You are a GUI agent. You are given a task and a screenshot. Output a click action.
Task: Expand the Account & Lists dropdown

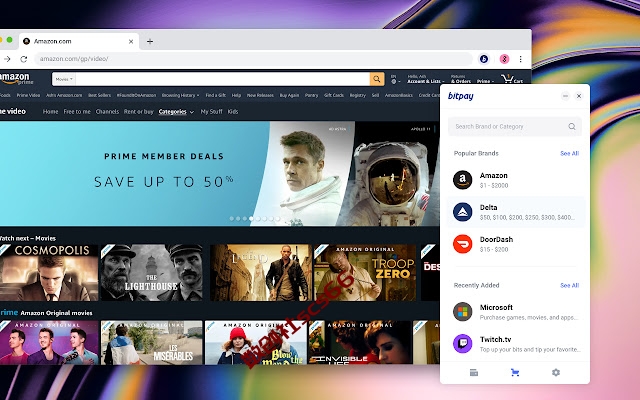[425, 81]
